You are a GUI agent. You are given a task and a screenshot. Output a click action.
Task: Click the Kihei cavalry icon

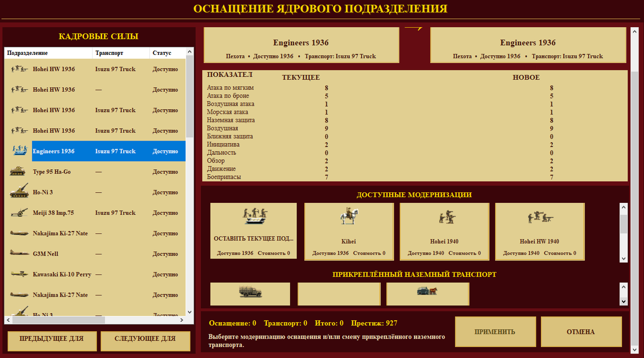click(x=349, y=216)
